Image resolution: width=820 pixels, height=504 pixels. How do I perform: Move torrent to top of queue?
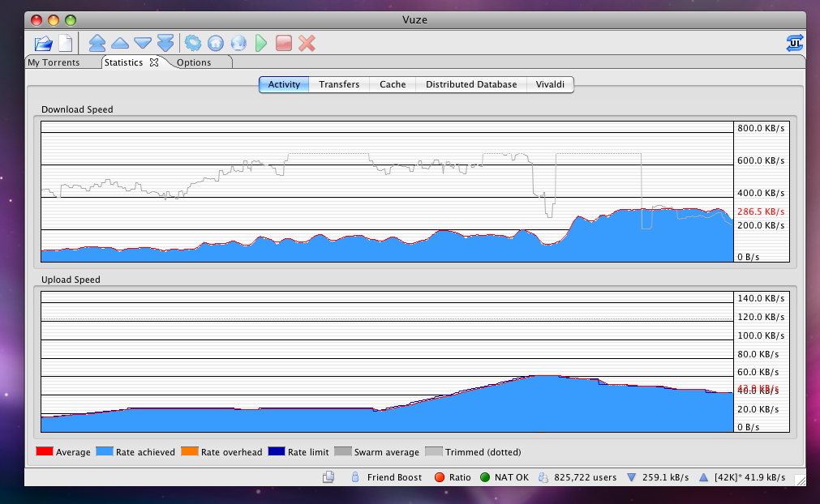[97, 42]
